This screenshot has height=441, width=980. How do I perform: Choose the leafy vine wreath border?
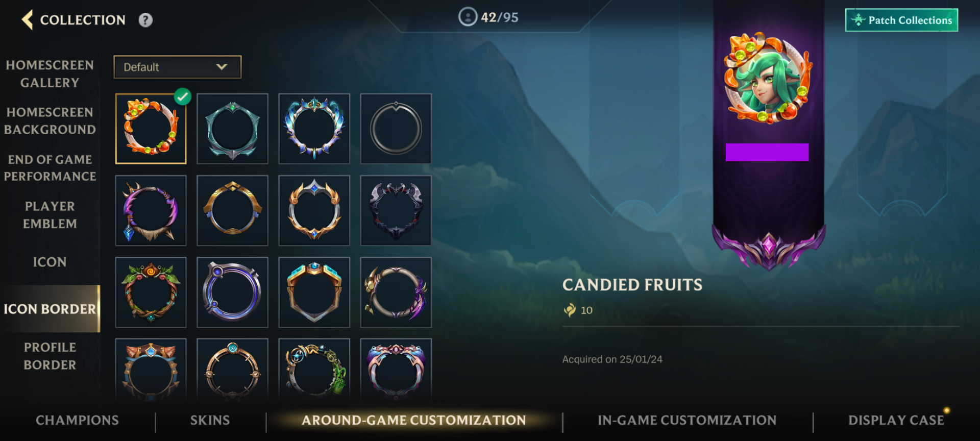coord(151,292)
